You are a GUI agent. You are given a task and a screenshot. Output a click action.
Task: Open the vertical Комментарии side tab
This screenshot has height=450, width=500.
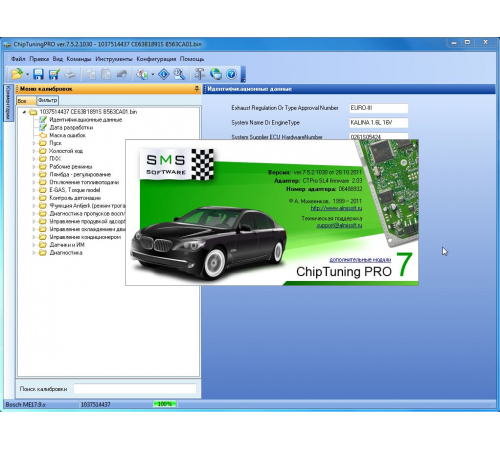8,103
